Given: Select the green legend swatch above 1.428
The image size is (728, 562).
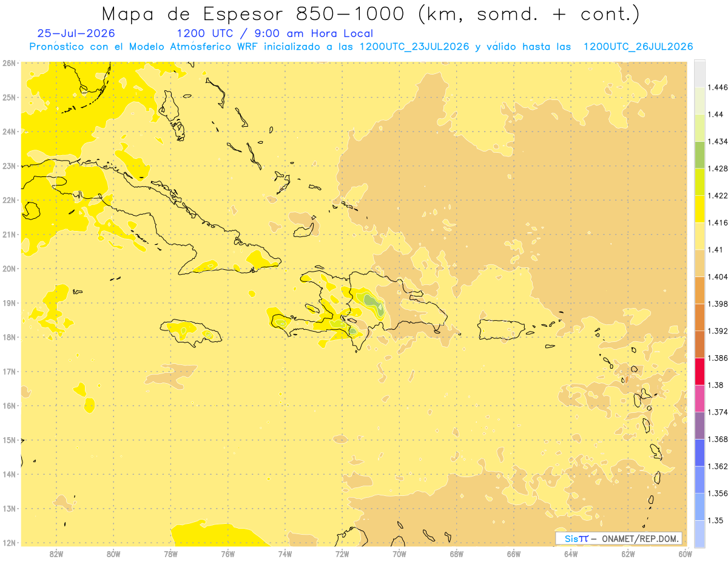Looking at the screenshot, I should click(x=699, y=155).
